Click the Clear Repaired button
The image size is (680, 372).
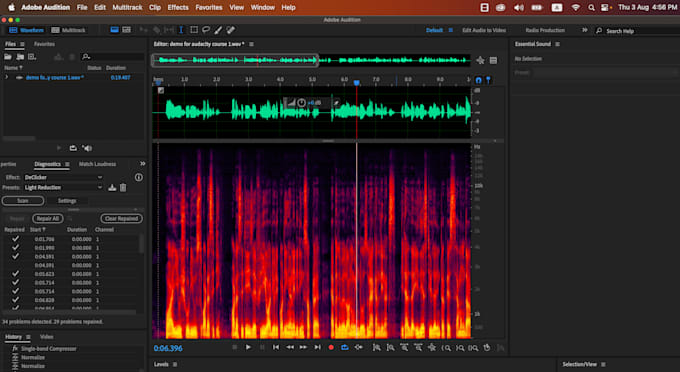[121, 219]
